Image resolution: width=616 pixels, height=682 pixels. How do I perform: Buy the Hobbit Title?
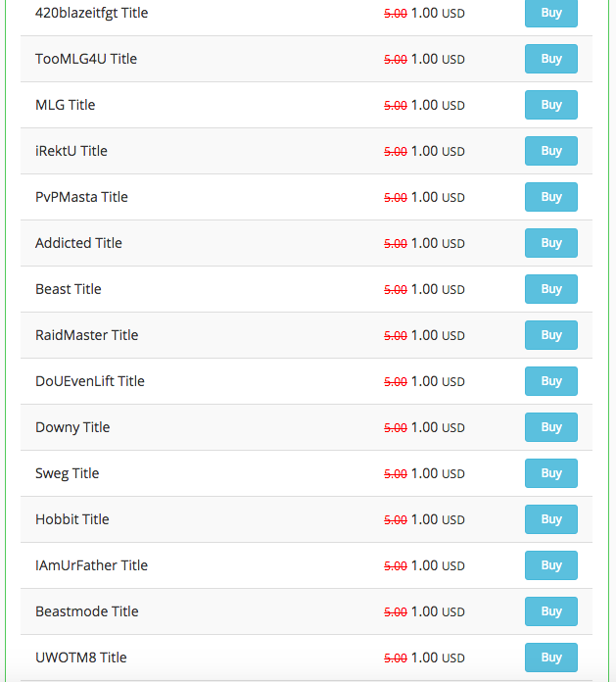pyautogui.click(x=550, y=519)
